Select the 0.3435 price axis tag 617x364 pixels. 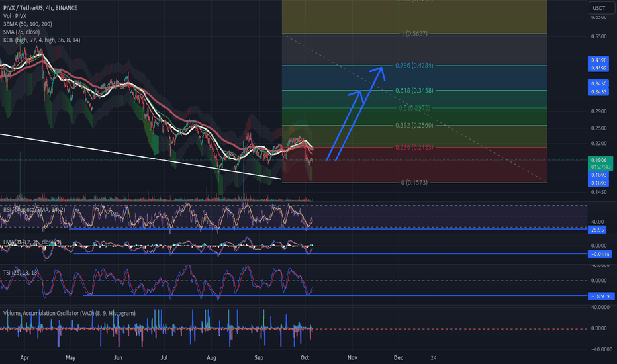[598, 92]
